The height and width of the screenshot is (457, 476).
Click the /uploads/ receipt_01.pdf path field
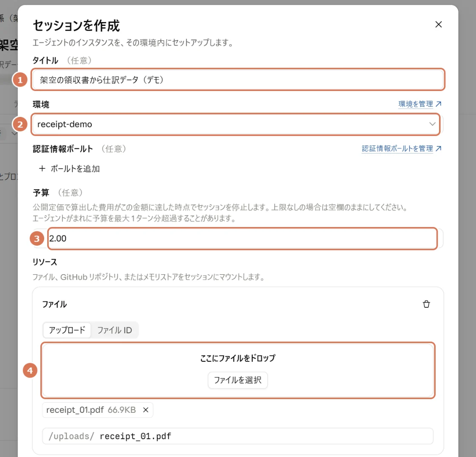pyautogui.click(x=238, y=436)
